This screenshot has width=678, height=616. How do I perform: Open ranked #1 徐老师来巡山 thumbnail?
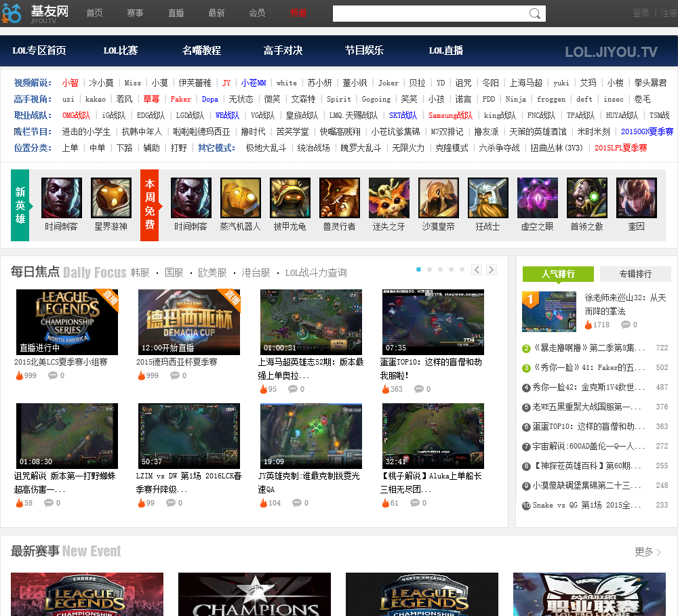pos(549,312)
